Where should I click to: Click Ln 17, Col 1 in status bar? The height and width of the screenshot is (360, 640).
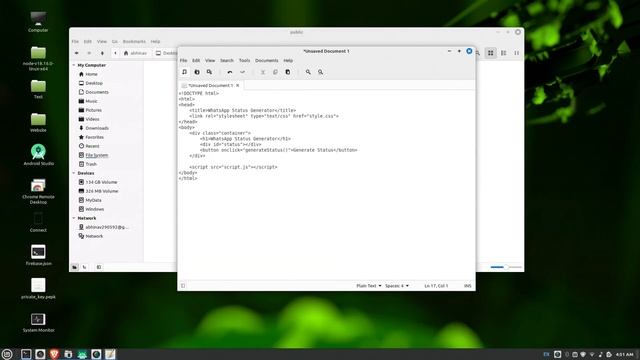click(436, 286)
